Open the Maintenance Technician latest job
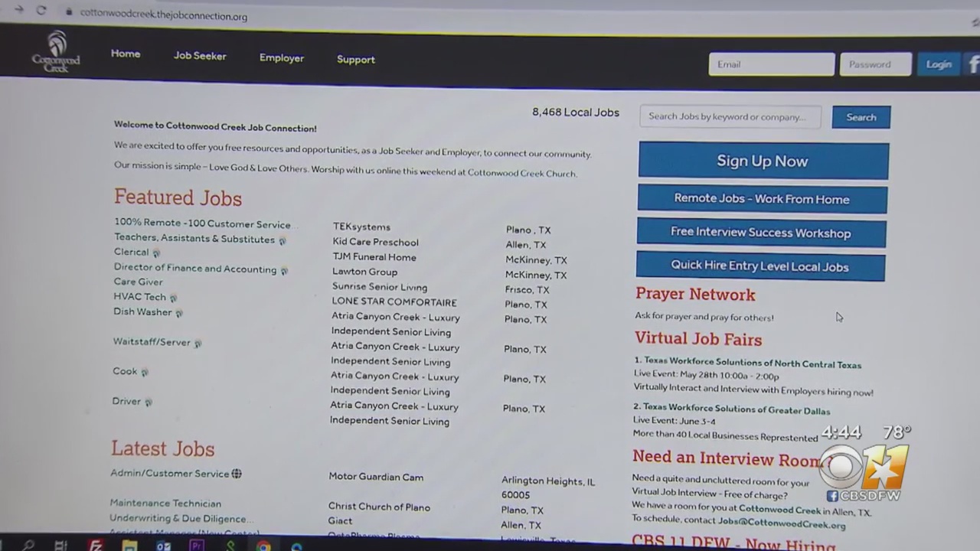 coord(165,504)
